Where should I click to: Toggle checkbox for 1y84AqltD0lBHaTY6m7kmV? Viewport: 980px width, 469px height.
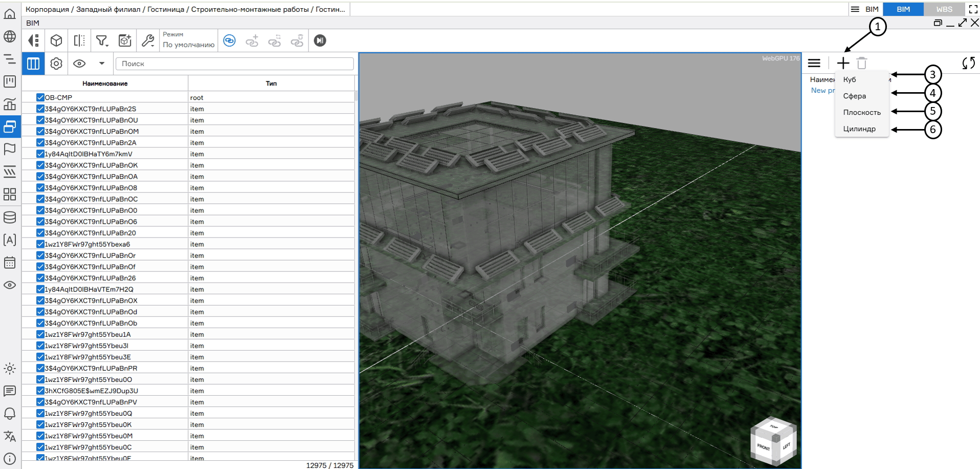pos(40,154)
